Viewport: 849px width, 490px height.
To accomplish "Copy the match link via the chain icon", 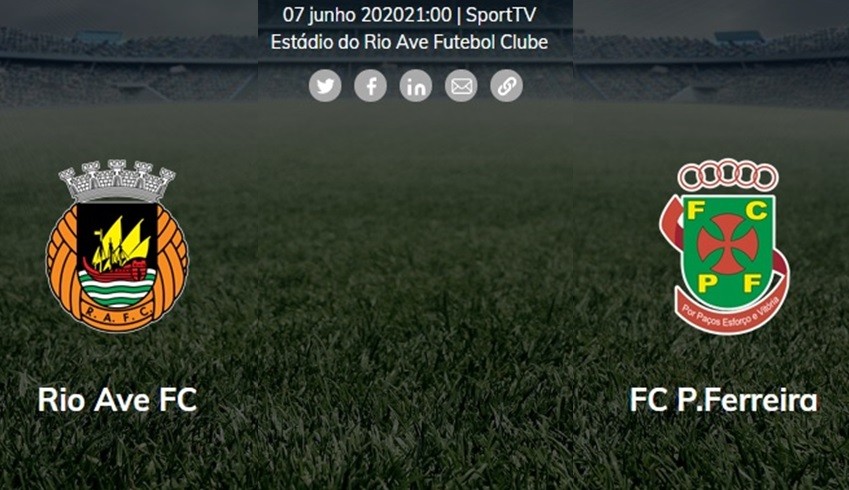I will [x=506, y=86].
